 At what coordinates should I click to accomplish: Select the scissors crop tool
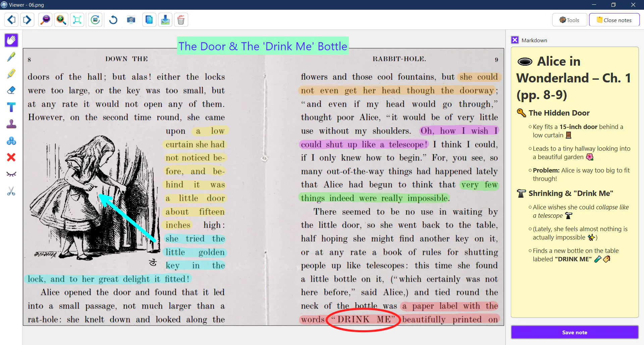(11, 191)
